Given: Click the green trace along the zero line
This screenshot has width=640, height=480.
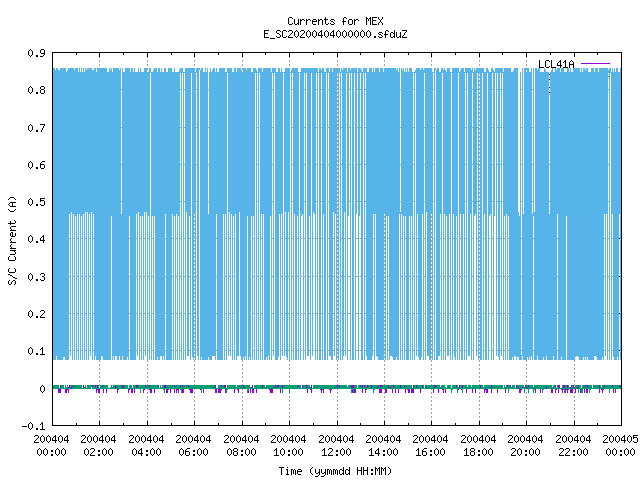Looking at the screenshot, I should click(x=337, y=387).
